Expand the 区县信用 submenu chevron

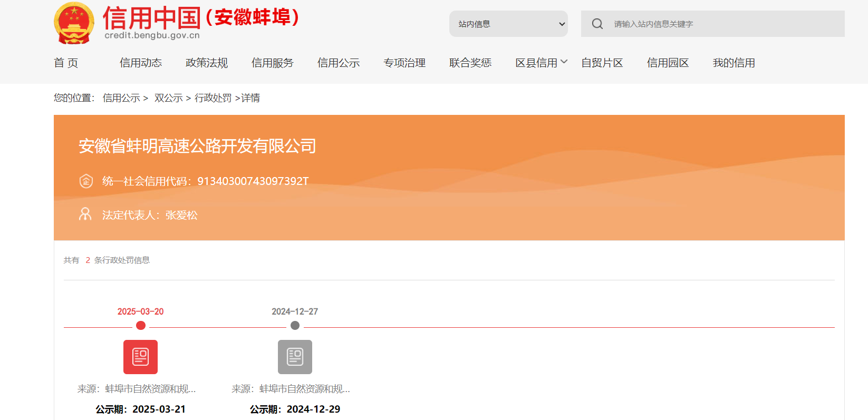pos(564,62)
